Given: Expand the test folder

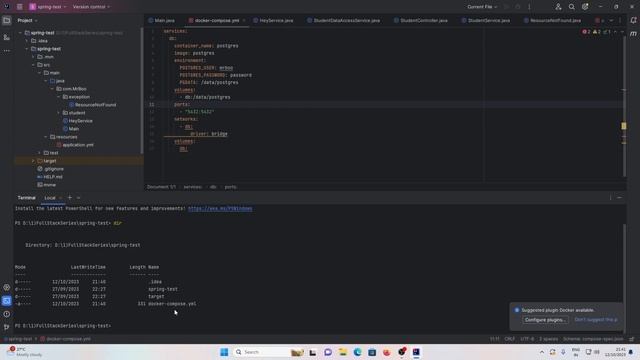Looking at the screenshot, I should [40, 153].
